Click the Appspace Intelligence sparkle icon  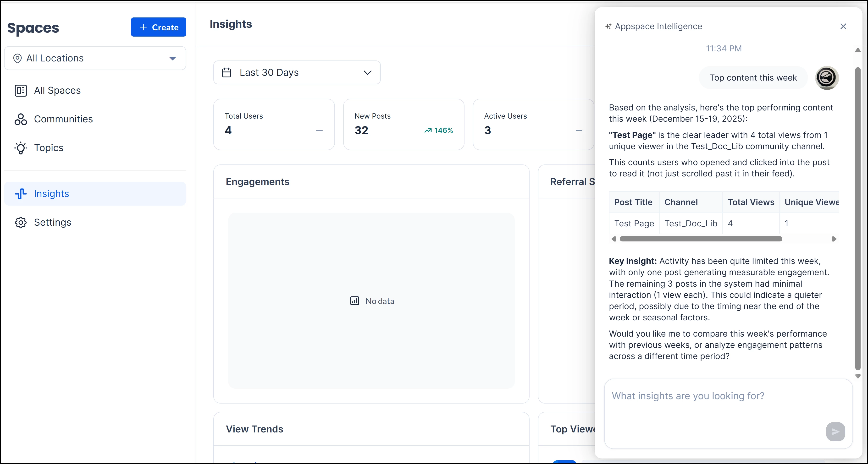tap(608, 26)
